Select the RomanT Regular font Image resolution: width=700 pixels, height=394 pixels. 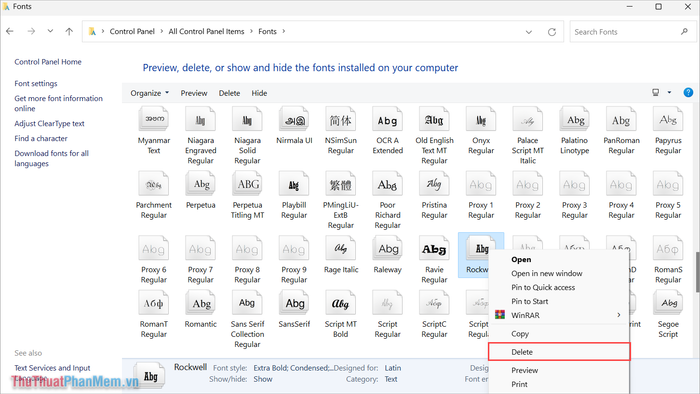pos(154,315)
